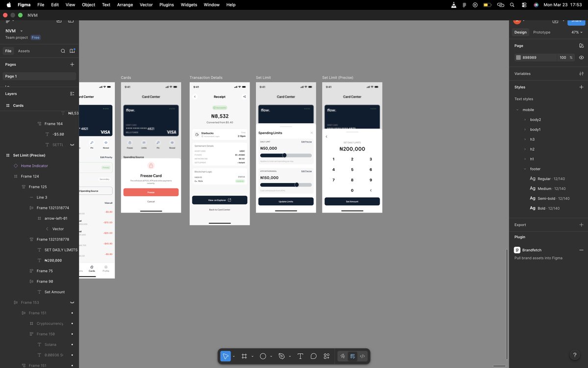Open the Arrange menu
The height and width of the screenshot is (368, 588).
[x=124, y=5]
